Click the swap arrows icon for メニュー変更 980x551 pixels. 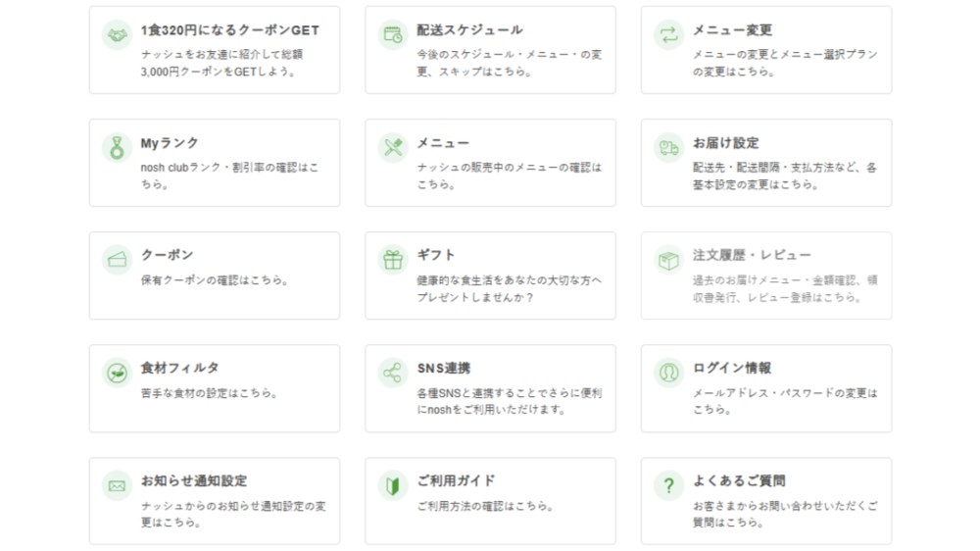(668, 35)
